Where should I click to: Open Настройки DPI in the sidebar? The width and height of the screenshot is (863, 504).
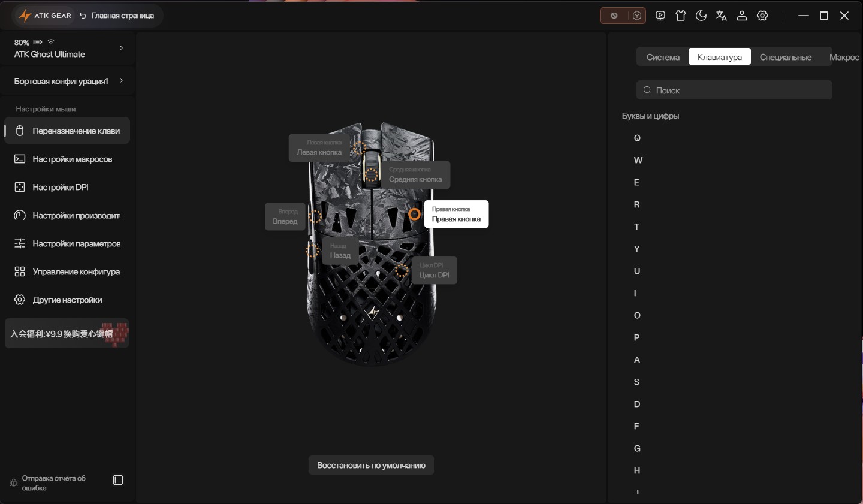[68, 187]
